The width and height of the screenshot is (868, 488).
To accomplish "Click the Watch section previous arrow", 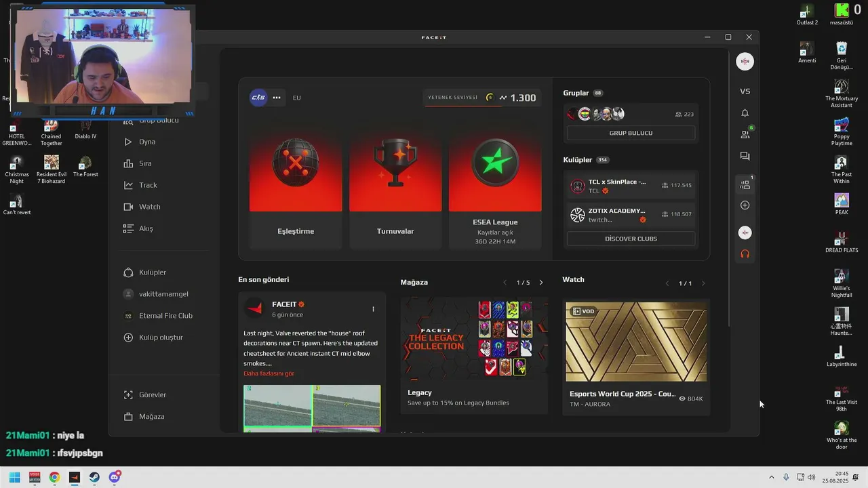I will [x=667, y=283].
